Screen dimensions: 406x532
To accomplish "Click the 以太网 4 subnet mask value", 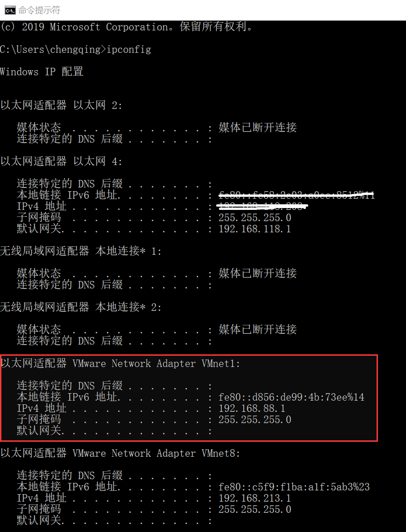I will 254,218.
